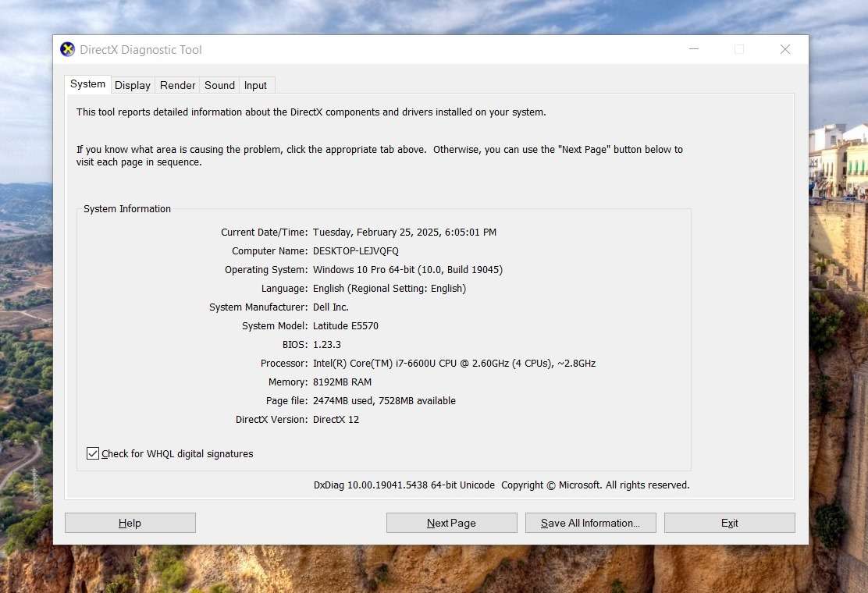Viewport: 868px width, 593px height.
Task: Switch to the System tab
Action: 87,84
